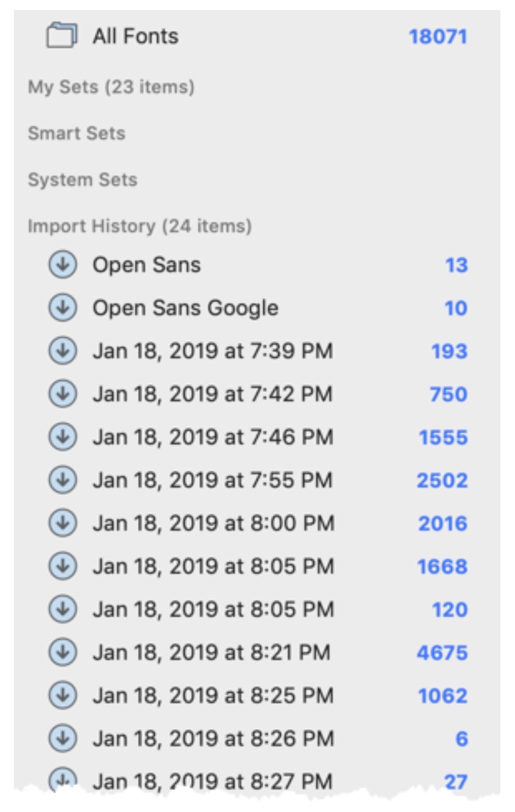
Task: Open the Jan 18 8:25 PM import
Action: point(212,696)
